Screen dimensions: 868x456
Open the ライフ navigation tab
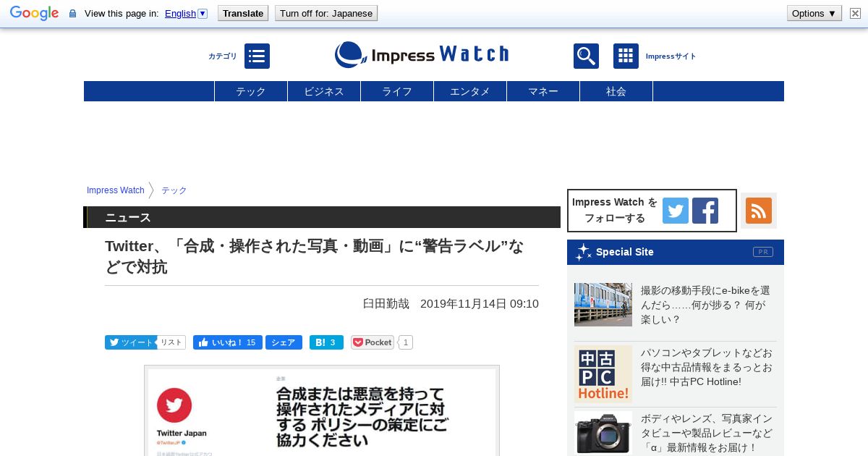click(x=397, y=91)
